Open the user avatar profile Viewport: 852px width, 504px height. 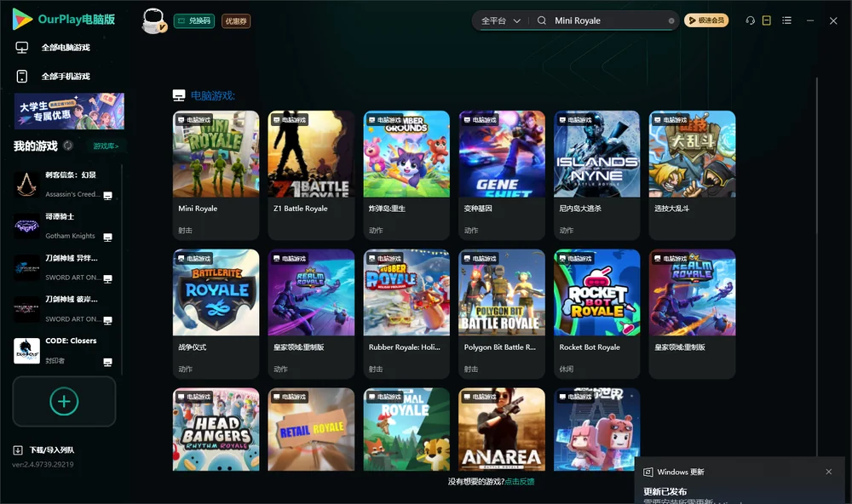tap(153, 21)
